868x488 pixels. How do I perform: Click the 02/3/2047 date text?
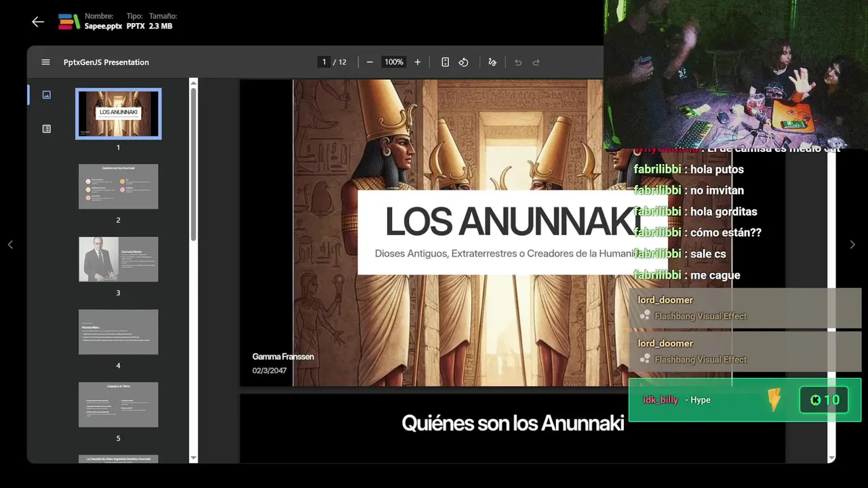269,371
